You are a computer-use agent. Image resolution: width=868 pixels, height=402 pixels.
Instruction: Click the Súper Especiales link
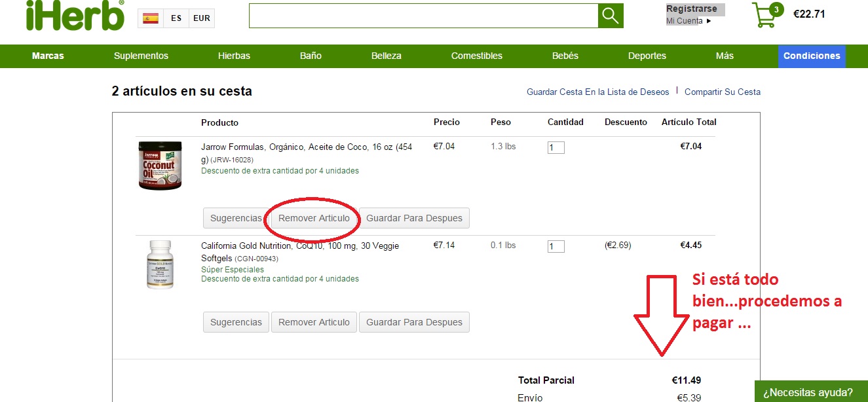pyautogui.click(x=233, y=270)
